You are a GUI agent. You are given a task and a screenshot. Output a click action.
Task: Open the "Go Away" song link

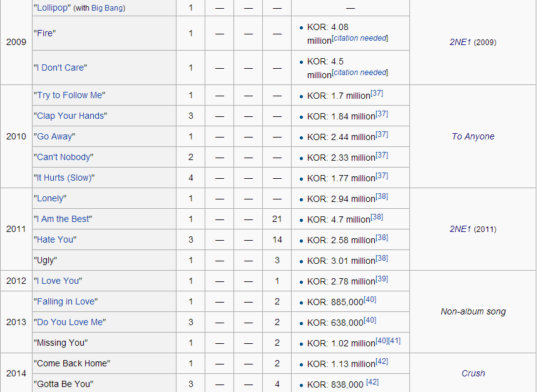(x=54, y=136)
